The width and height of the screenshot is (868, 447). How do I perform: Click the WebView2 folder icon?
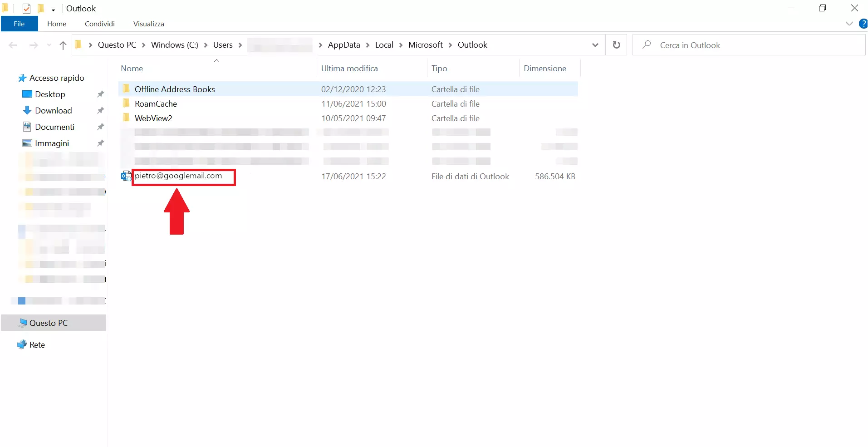coord(126,118)
